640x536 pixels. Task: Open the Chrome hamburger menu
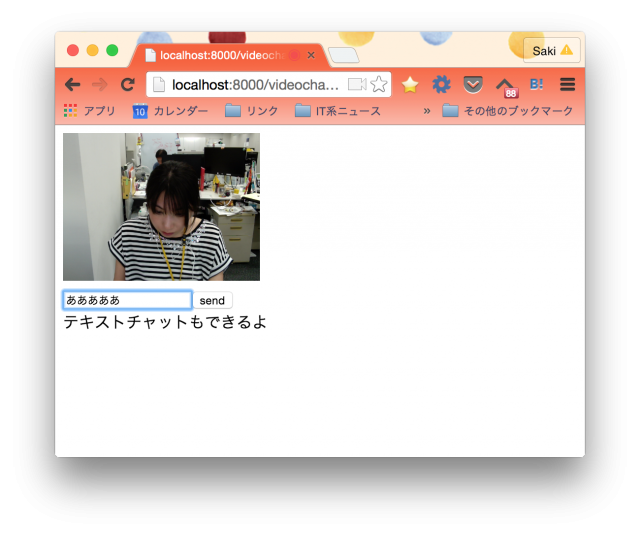(567, 85)
